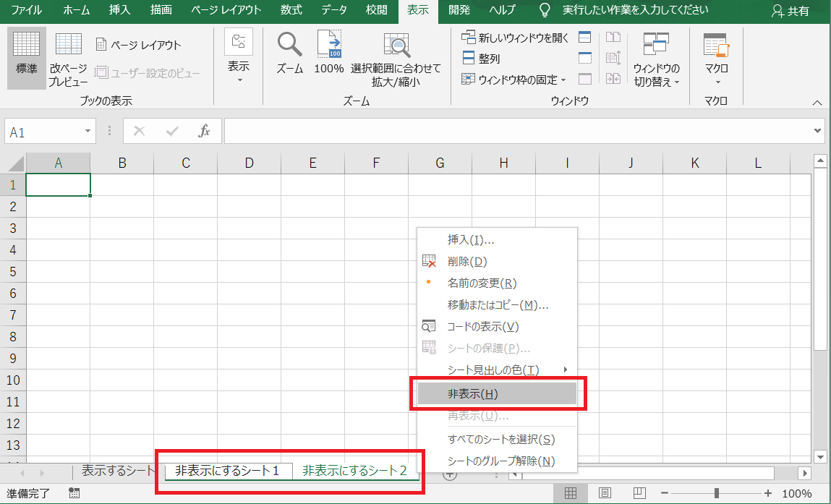Click the zoom out minus button

(665, 493)
